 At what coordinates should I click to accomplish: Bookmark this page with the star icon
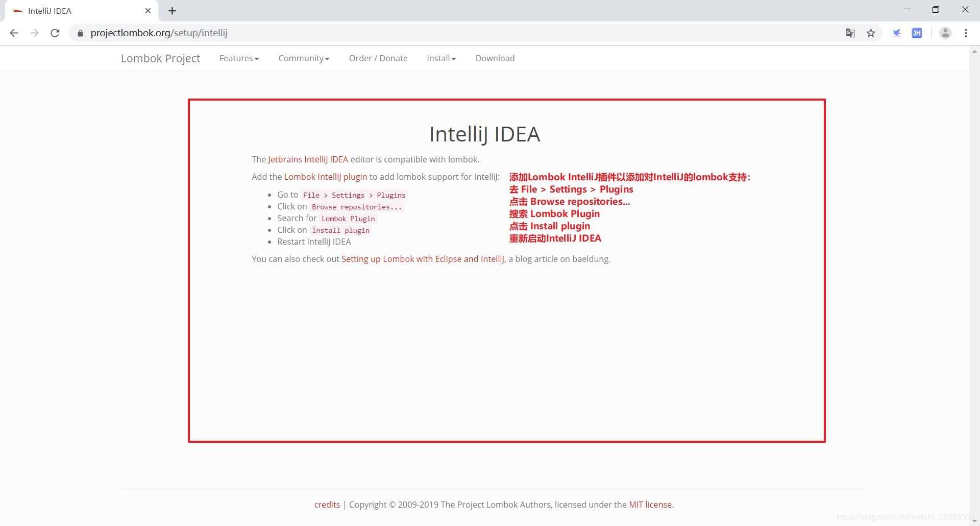click(x=871, y=33)
